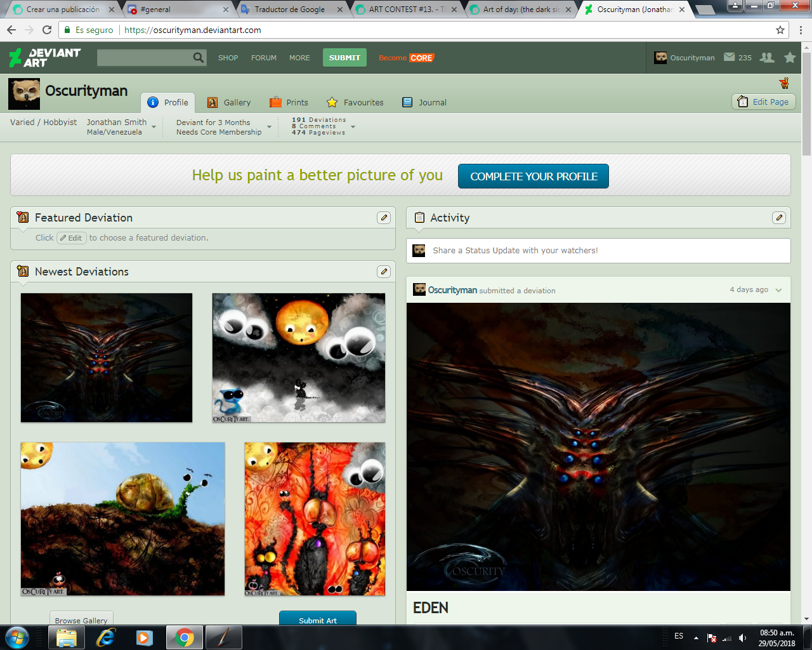The width and height of the screenshot is (812, 650).
Task: Open the MORE menu in the header
Action: 299,58
